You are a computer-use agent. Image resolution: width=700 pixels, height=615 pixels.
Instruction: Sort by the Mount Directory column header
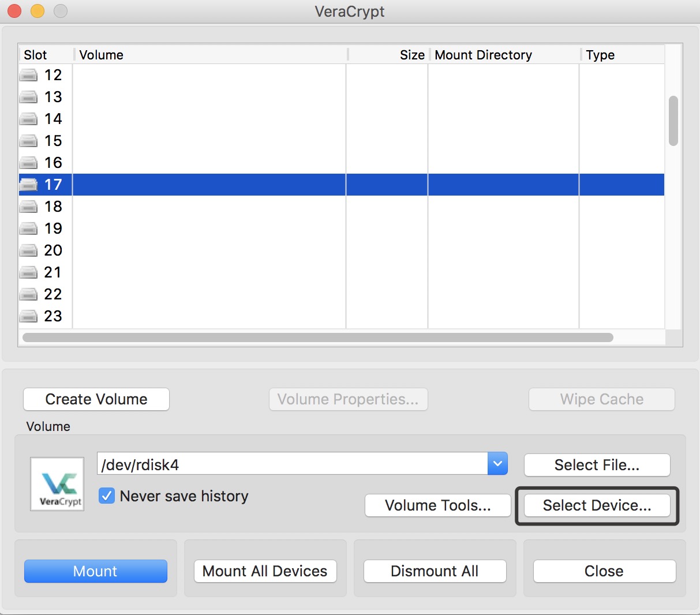(x=484, y=55)
